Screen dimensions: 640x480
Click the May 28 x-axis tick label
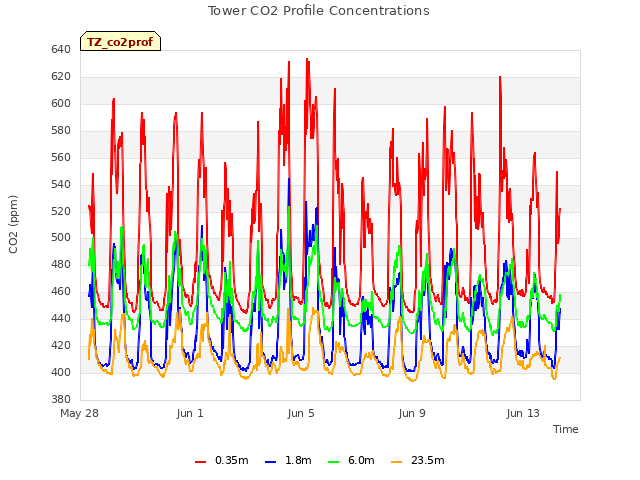tap(79, 413)
